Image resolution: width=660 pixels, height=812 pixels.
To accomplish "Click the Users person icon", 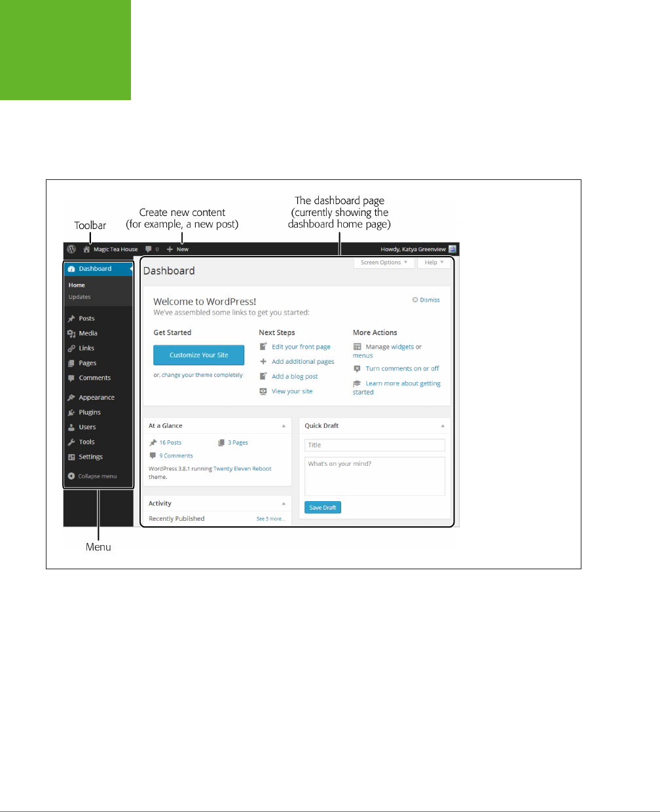I will (x=71, y=427).
